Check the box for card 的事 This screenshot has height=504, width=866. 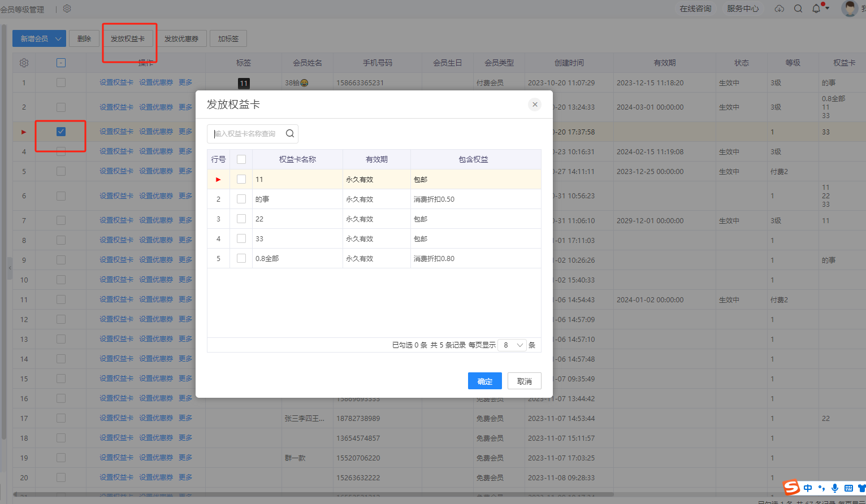(x=241, y=199)
